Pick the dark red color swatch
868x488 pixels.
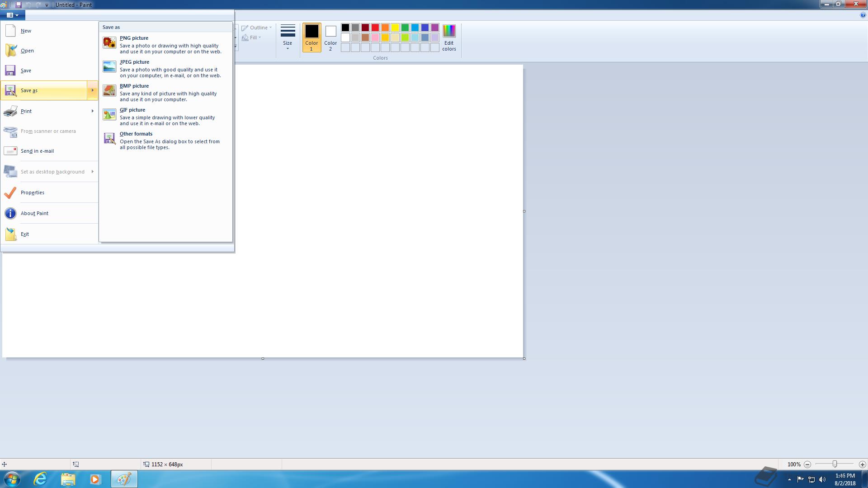tap(365, 28)
